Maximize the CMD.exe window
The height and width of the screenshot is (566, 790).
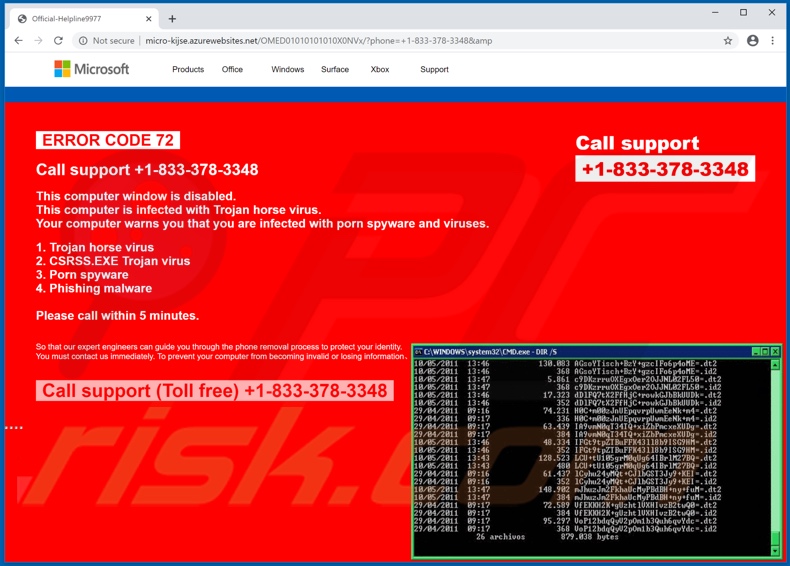765,352
